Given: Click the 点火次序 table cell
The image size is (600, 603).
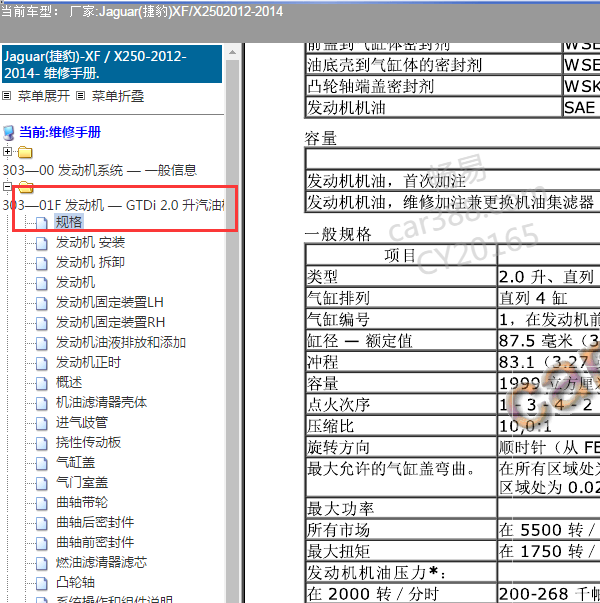Looking at the screenshot, I should pos(401,405).
